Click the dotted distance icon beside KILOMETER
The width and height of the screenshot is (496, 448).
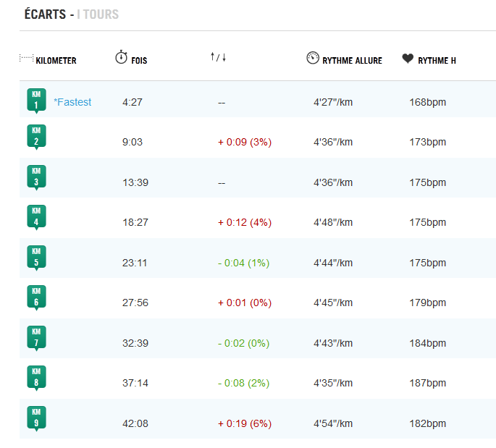(x=26, y=58)
